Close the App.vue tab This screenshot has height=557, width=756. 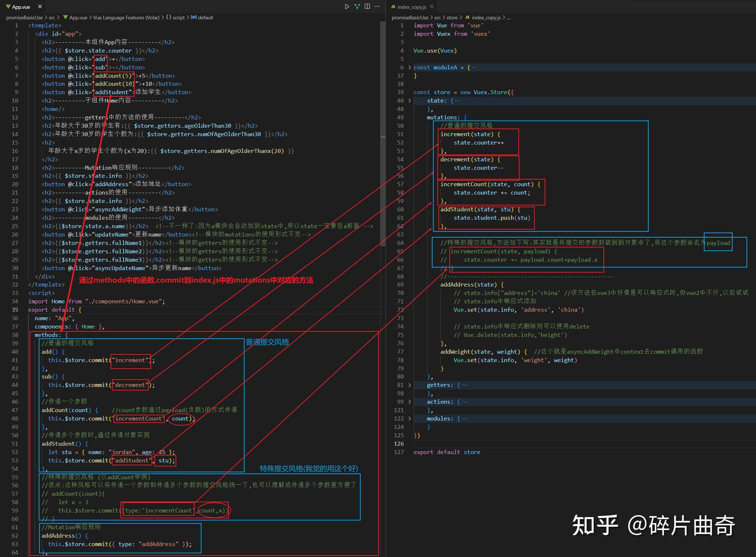point(40,7)
